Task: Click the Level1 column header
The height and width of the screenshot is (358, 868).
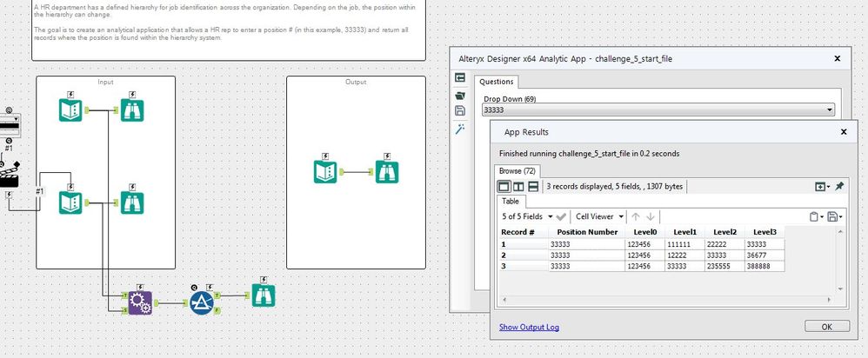Action: click(685, 232)
